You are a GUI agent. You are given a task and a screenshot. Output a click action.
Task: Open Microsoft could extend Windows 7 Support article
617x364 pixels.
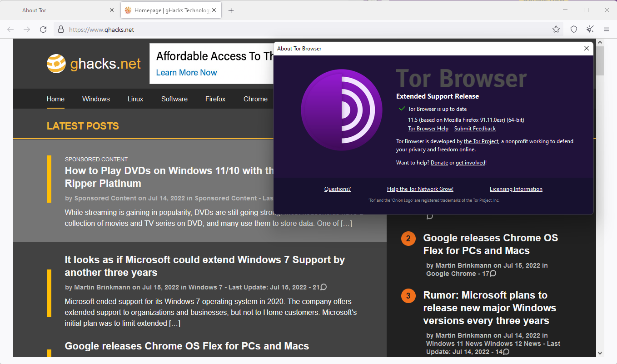(205, 266)
